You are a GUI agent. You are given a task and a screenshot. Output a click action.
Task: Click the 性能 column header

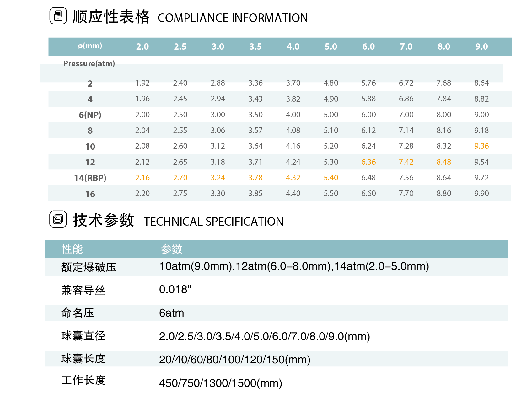tap(72, 249)
